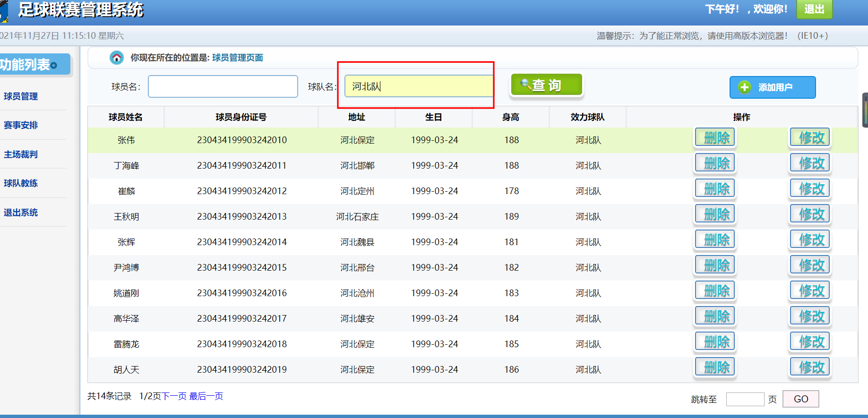Open 球队教练 in the sidebar

21,183
